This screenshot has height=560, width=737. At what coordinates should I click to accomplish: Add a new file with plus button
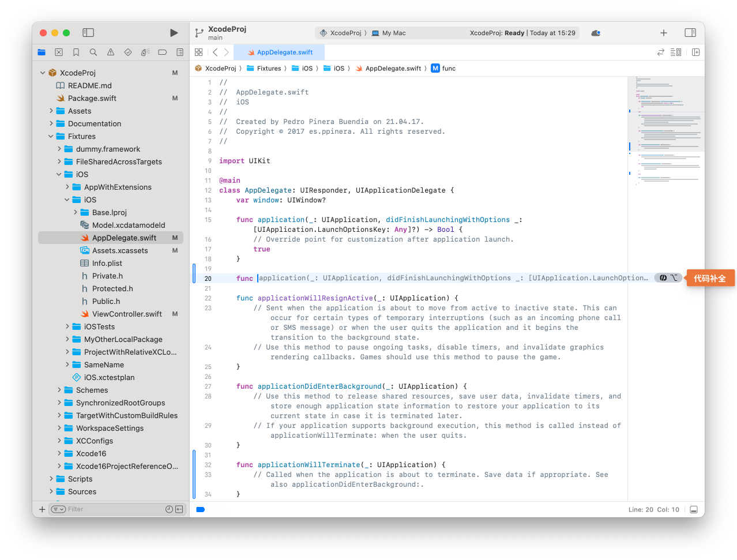42,509
